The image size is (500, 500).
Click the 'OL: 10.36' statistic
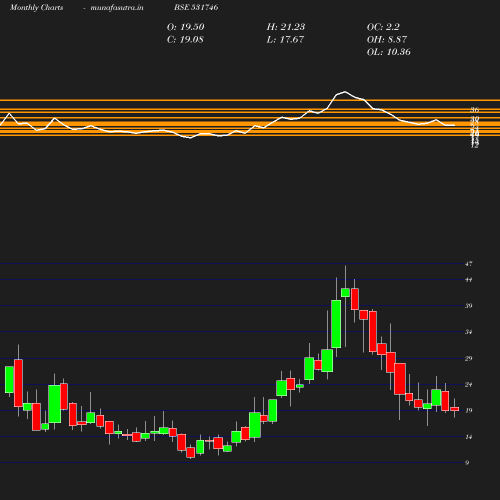tap(388, 52)
